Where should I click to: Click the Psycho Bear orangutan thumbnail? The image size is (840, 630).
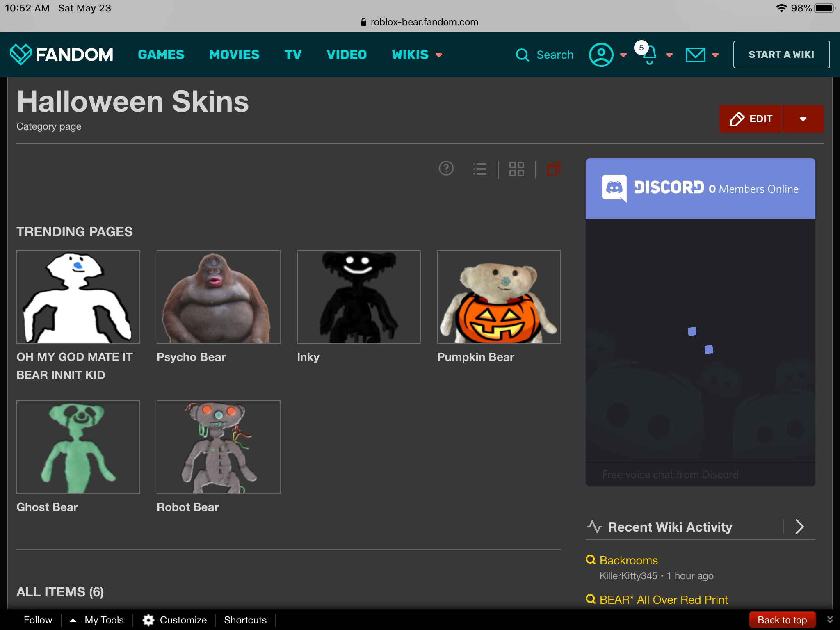219,297
